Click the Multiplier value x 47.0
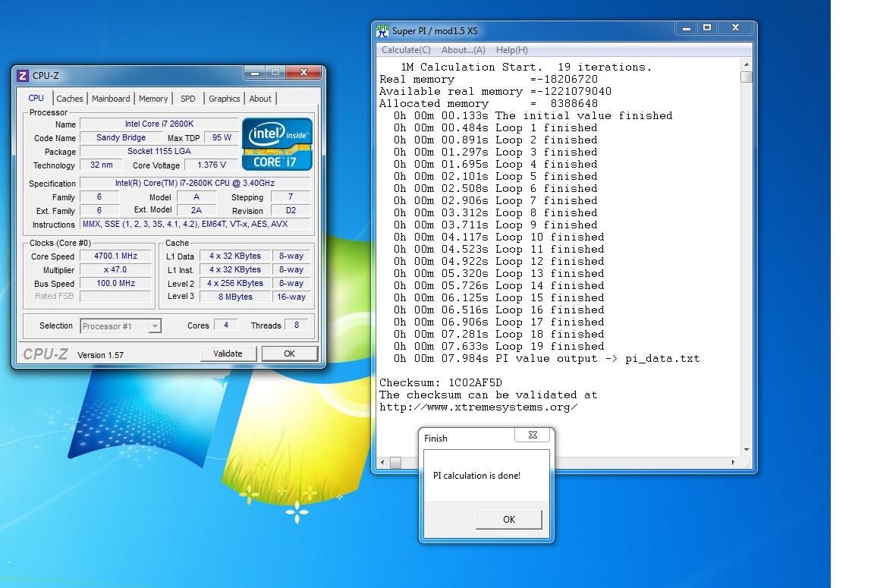 [x=115, y=269]
